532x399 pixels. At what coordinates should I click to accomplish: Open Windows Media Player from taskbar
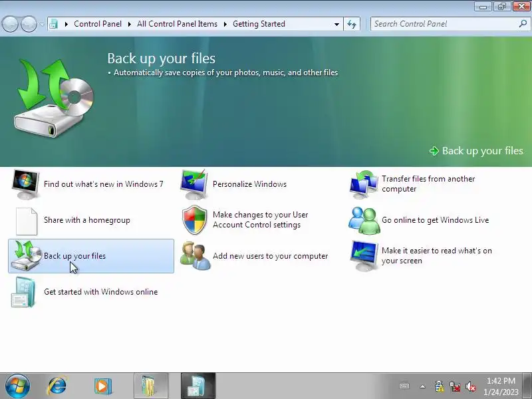tap(103, 386)
